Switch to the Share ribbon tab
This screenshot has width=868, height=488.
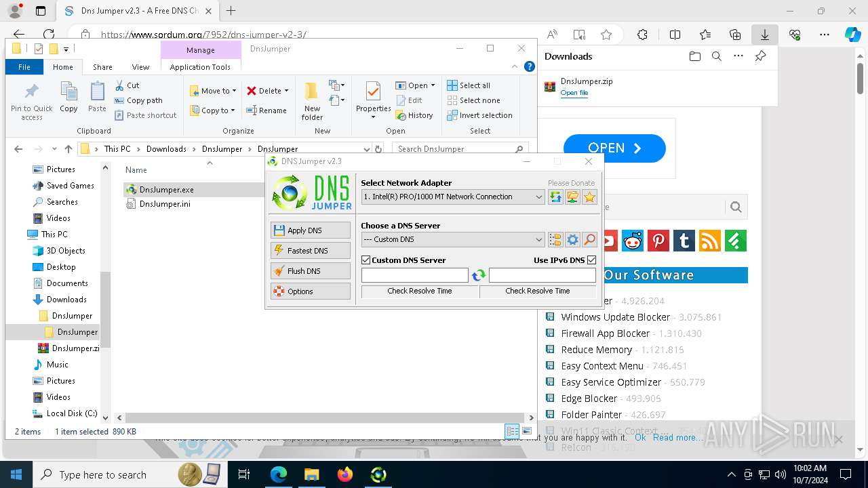click(102, 67)
